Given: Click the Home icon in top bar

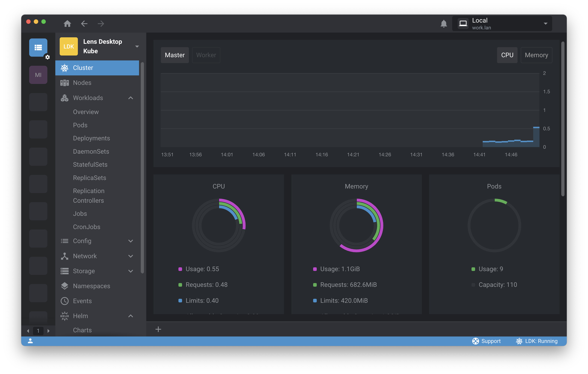Looking at the screenshot, I should tap(67, 24).
